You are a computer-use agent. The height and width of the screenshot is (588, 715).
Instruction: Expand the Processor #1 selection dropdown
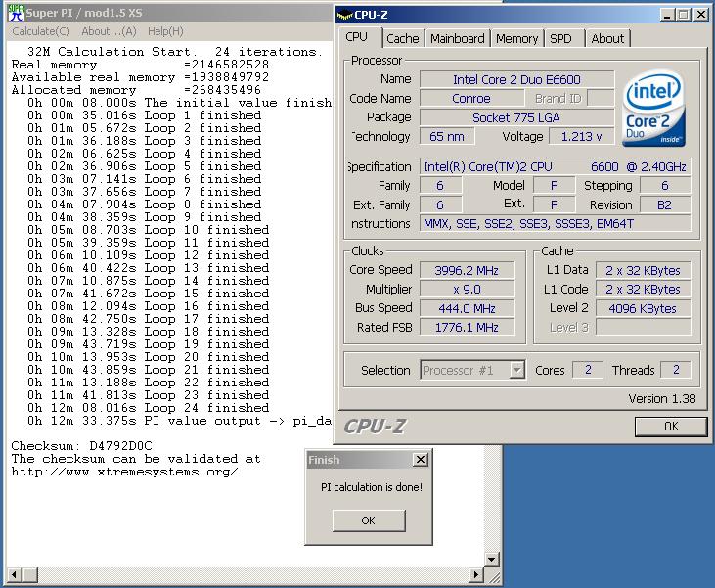click(x=516, y=370)
